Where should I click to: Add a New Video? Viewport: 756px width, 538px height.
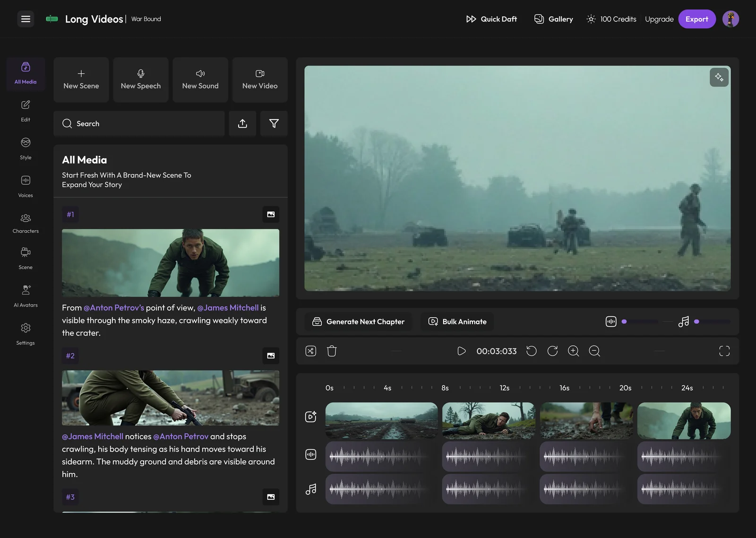(260, 80)
